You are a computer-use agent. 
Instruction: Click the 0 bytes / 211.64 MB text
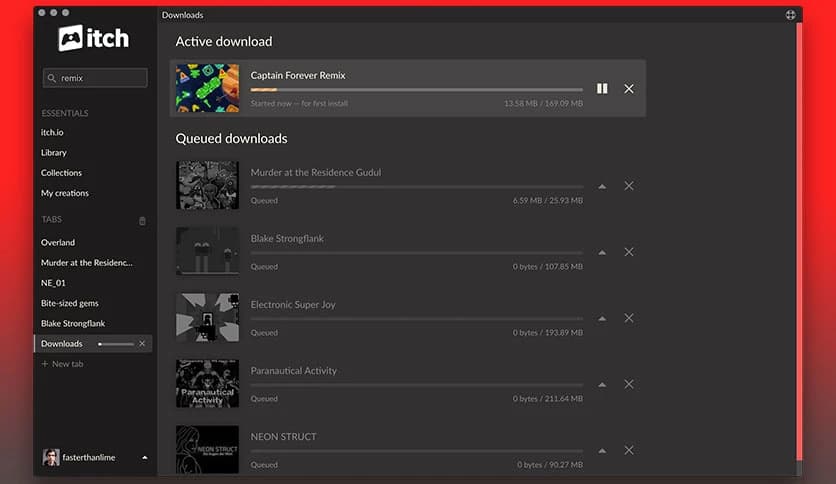pyautogui.click(x=548, y=399)
